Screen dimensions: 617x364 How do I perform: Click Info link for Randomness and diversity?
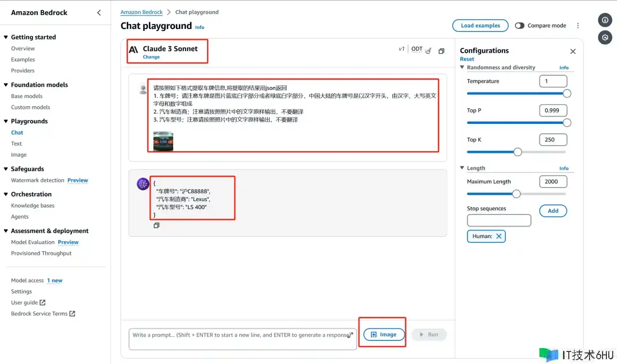[x=564, y=68]
